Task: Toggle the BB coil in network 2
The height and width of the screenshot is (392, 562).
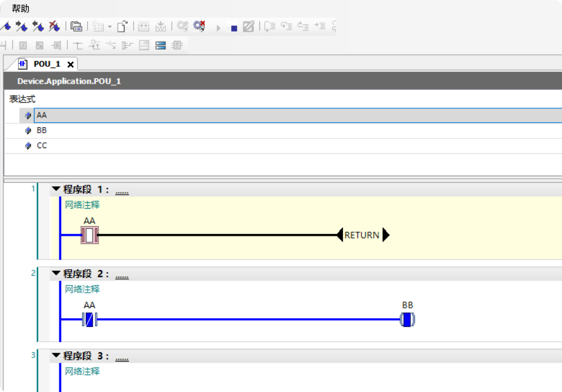Action: point(408,319)
